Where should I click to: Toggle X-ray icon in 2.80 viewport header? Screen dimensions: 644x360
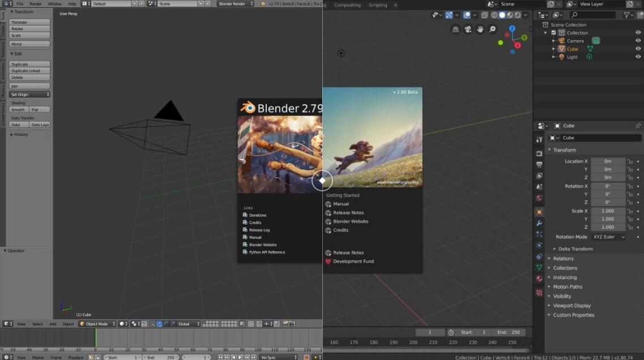point(485,15)
